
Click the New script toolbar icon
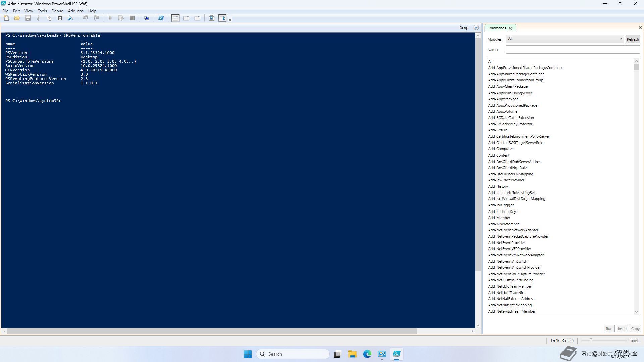(6, 18)
